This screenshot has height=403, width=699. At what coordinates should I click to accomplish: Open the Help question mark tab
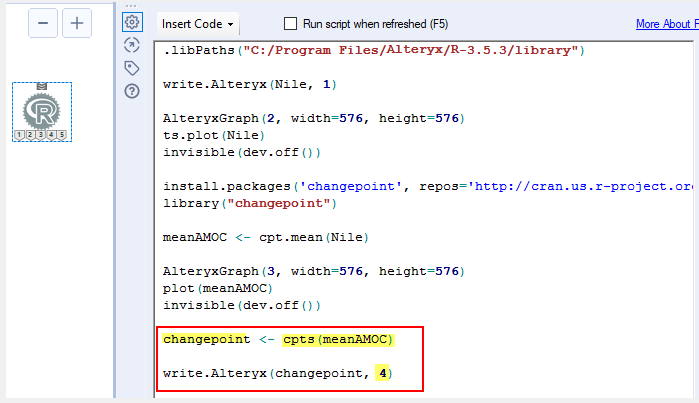[x=132, y=91]
